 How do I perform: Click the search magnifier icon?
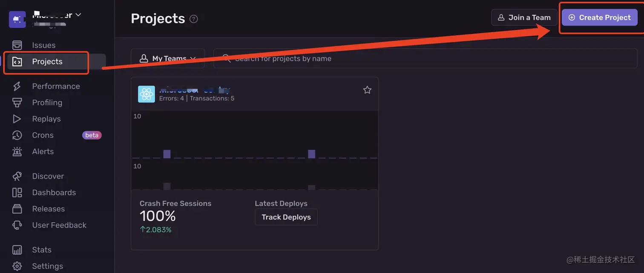(226, 58)
